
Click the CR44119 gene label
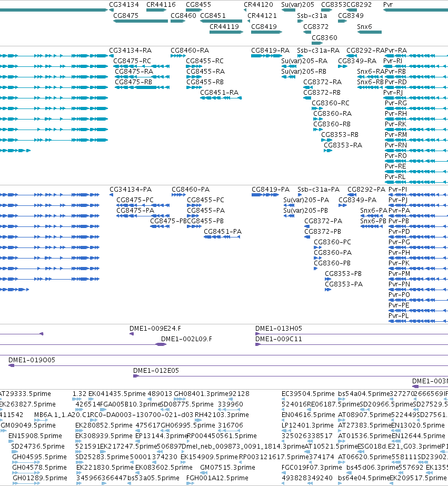(x=224, y=27)
